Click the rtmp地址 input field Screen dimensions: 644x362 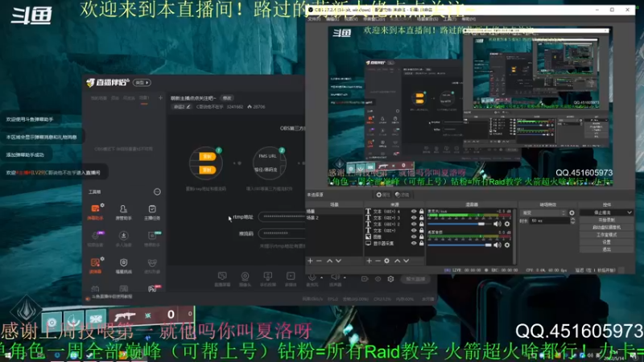click(x=282, y=216)
